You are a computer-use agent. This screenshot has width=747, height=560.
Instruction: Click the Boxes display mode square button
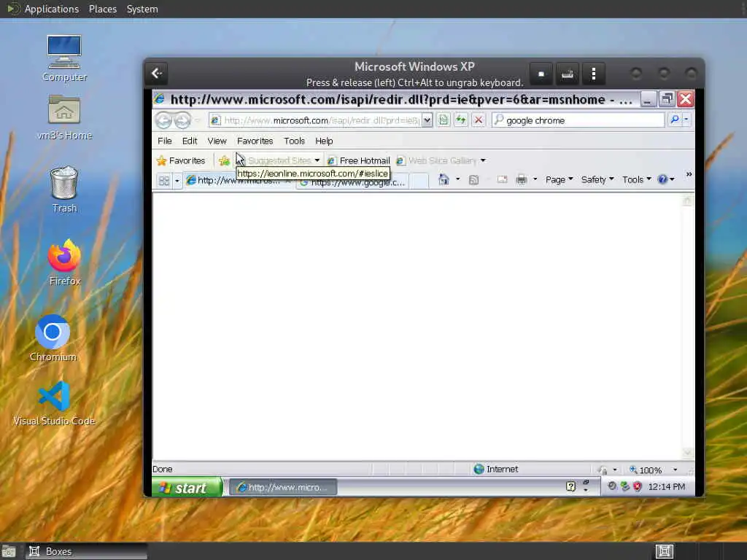point(541,74)
